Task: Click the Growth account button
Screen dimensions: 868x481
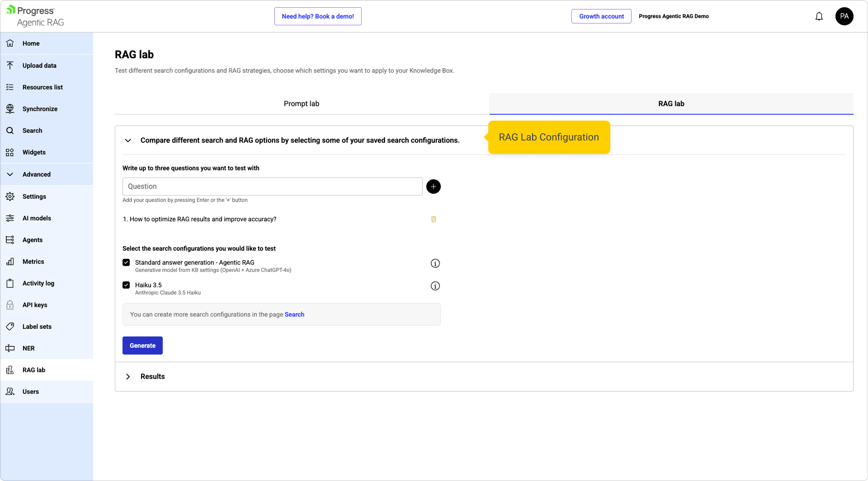Action: click(x=601, y=17)
